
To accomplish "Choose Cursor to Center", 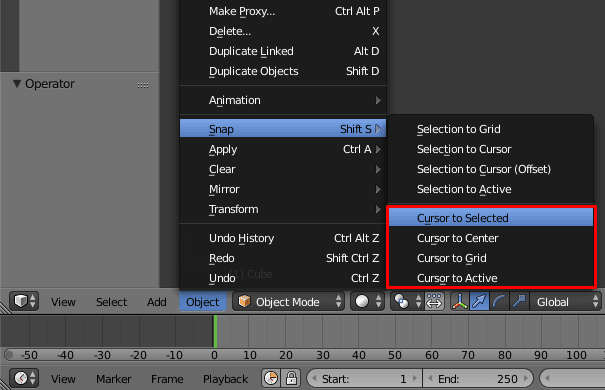I will click(491, 238).
